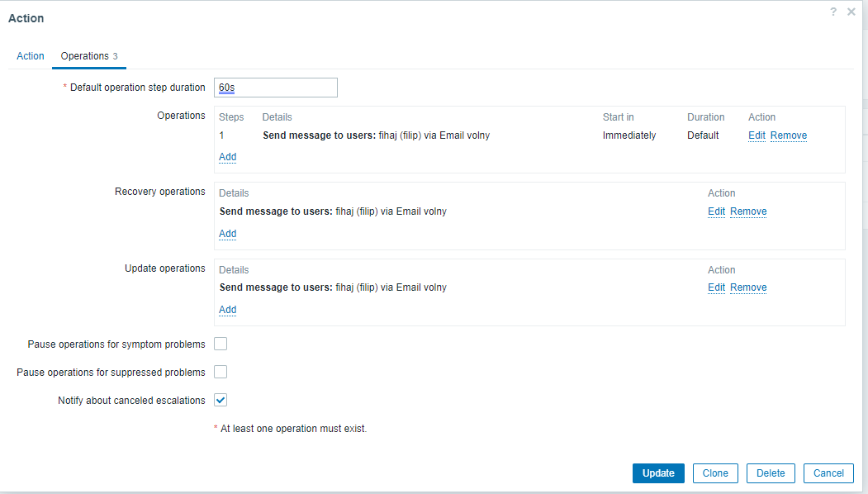Switch to the Action tab
Viewport: 868px width, 494px height.
(x=31, y=56)
